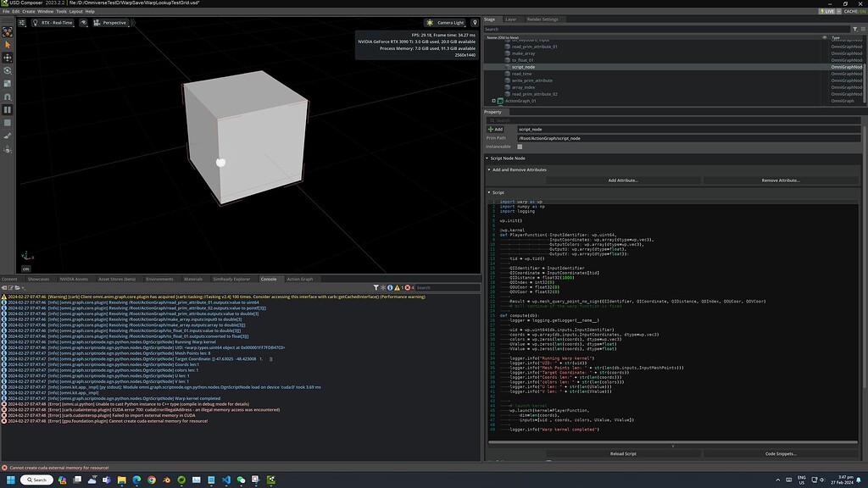The image size is (868, 488).
Task: Enable the Instanceable checkbox
Action: point(520,146)
